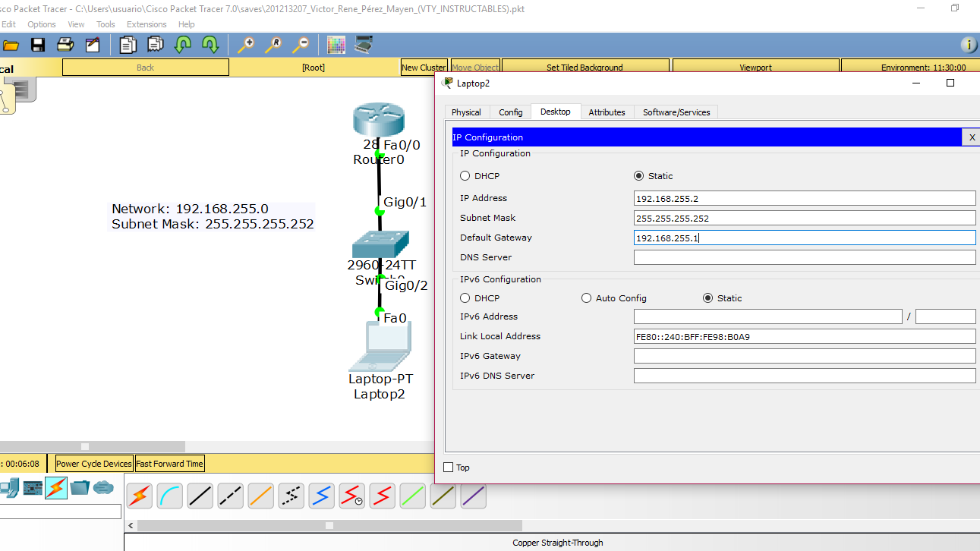Select the blue coaxial cable
This screenshot has height=551, width=980.
pos(322,496)
